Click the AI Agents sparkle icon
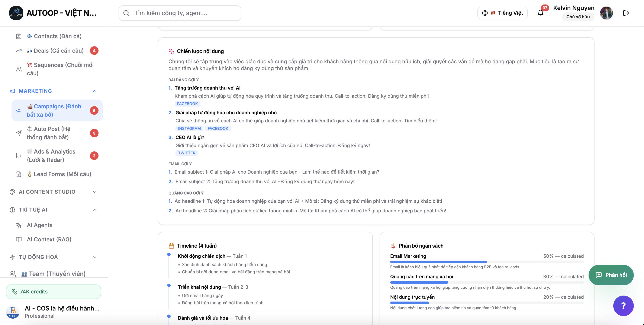 19,225
